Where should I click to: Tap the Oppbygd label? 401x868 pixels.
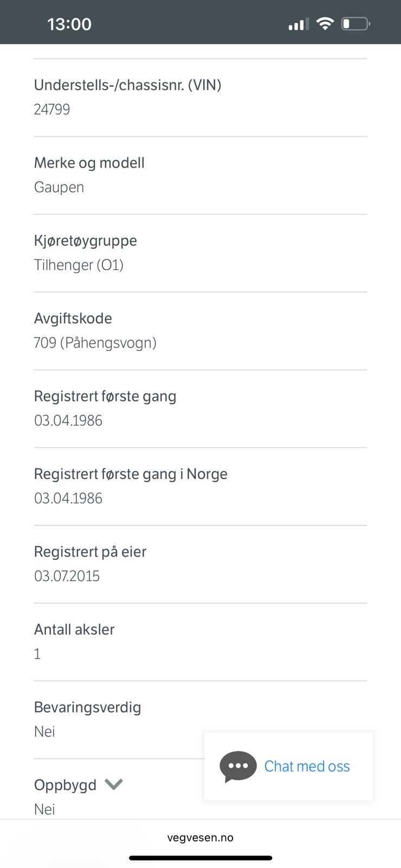[65, 785]
